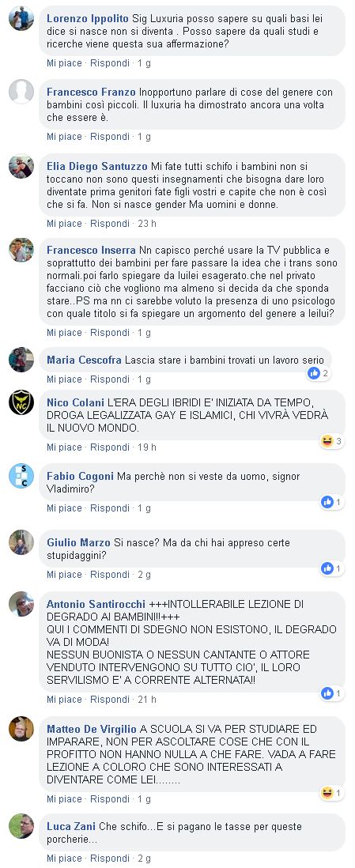The height and width of the screenshot is (868, 355).
Task: Click Antonio Santirocchi's name link
Action: pyautogui.click(x=96, y=604)
